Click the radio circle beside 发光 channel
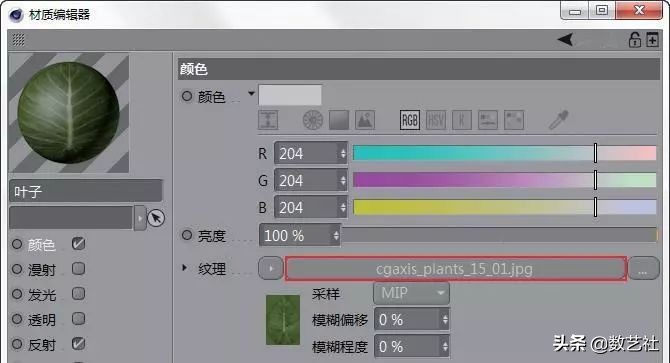670x363 pixels. 17,294
